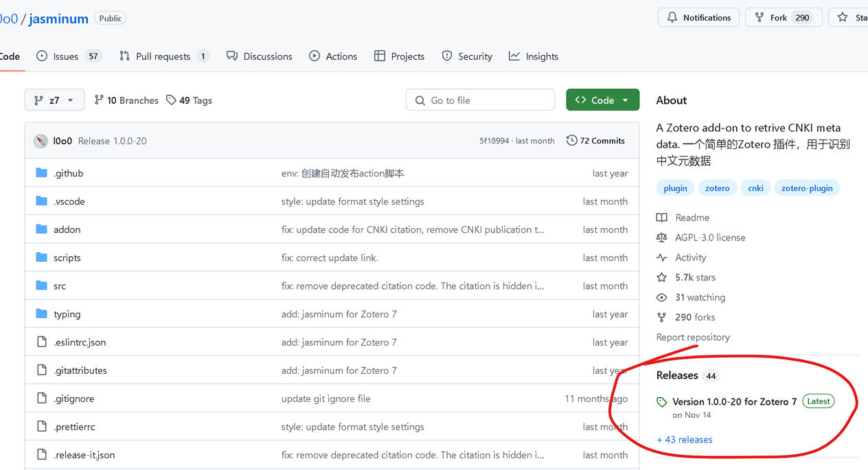Open commit 'update git ignore file'
Viewport: 868px width, 470px height.
325,399
